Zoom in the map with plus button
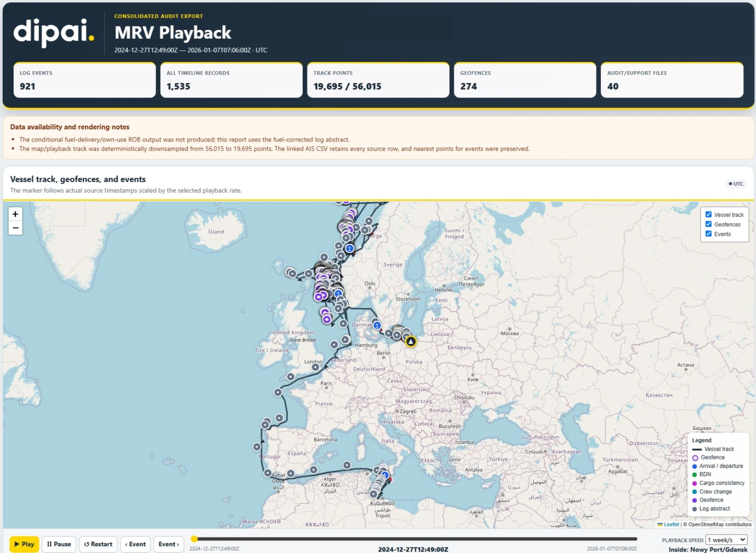 [15, 214]
